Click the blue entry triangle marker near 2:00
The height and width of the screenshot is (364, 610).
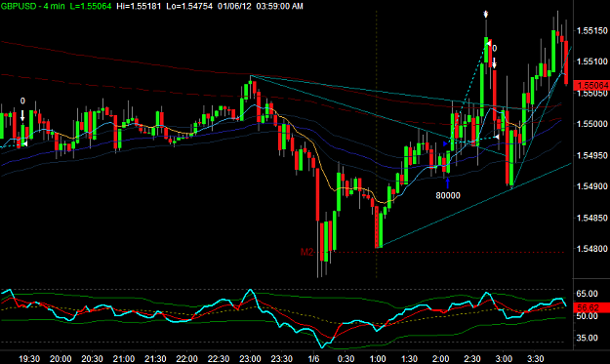click(x=445, y=143)
